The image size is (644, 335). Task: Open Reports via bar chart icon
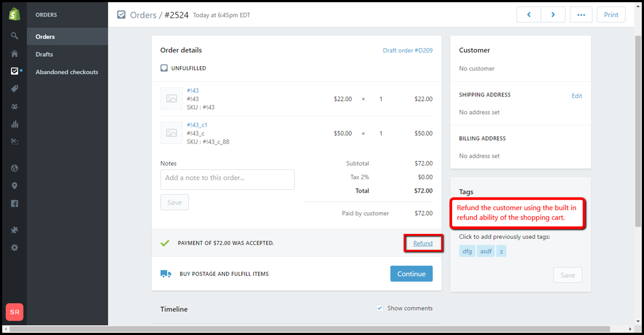[14, 124]
